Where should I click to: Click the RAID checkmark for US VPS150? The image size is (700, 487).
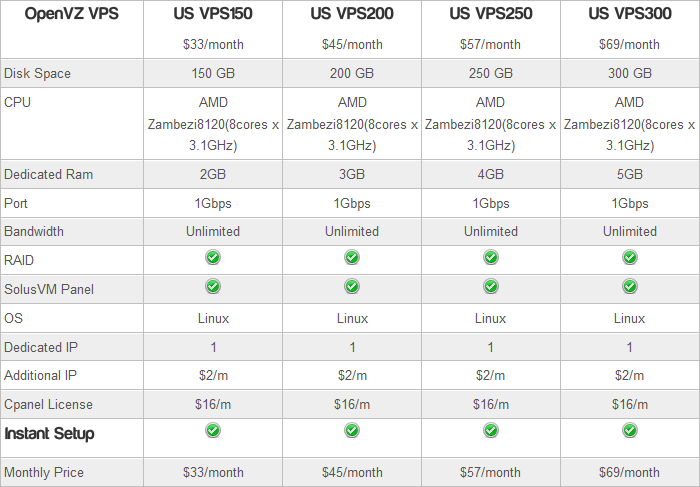click(x=213, y=258)
